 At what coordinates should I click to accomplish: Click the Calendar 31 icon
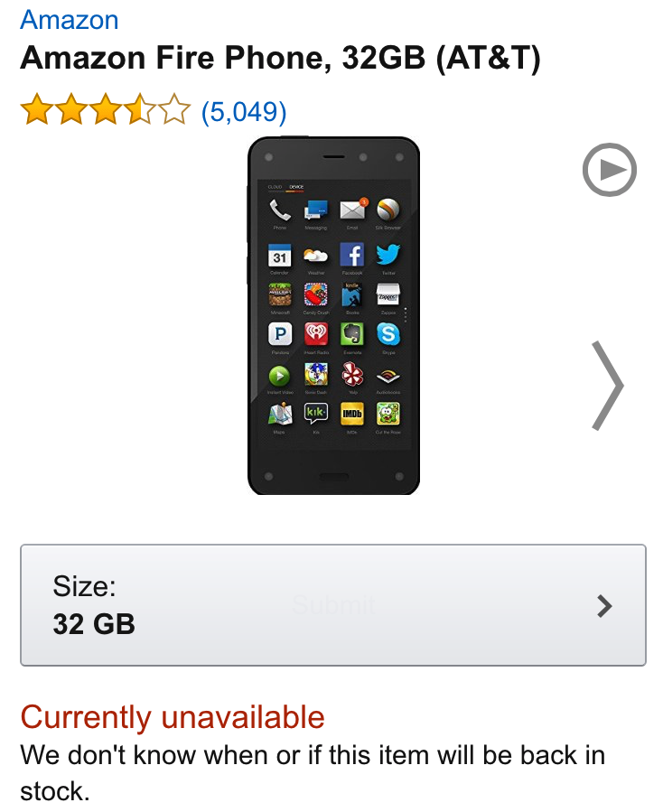coord(280,254)
